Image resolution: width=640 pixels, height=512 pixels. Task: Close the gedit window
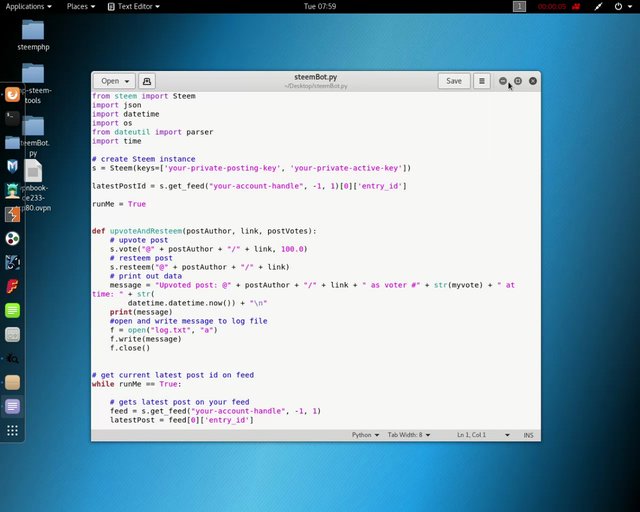coord(533,81)
